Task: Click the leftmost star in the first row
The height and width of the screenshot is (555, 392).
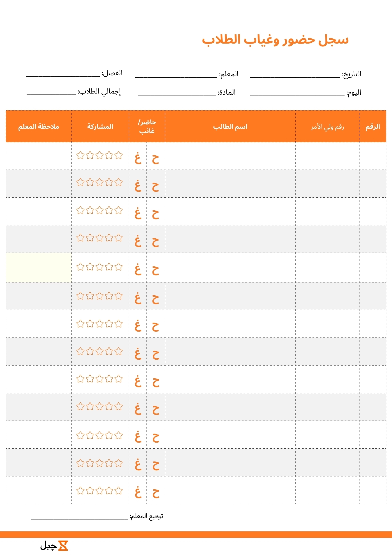Action: pos(80,155)
